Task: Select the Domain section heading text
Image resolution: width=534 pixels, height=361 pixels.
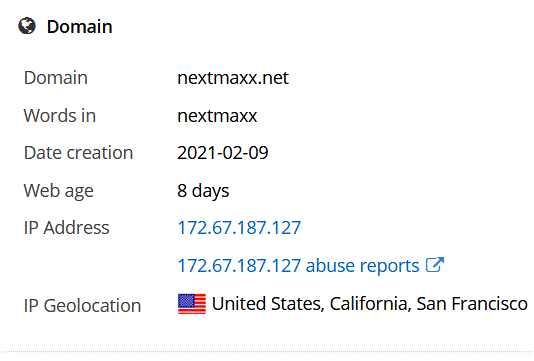Action: [x=79, y=27]
